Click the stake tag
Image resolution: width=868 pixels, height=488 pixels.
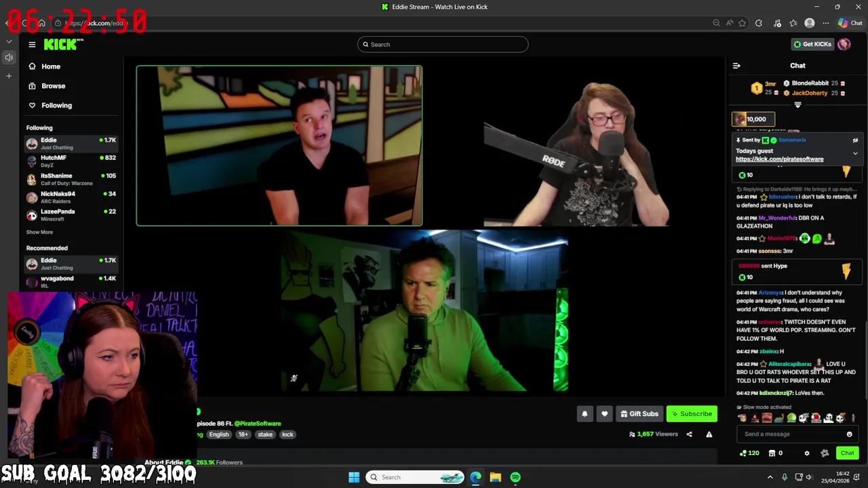point(265,434)
